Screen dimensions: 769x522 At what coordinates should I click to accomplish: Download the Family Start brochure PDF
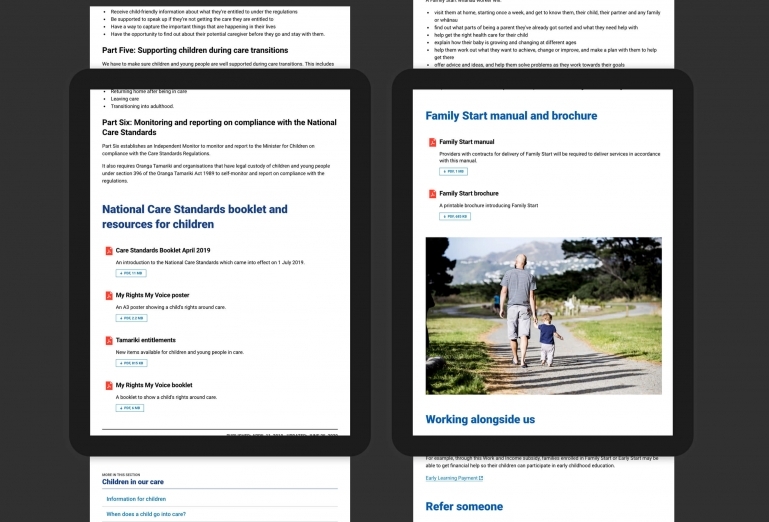[455, 216]
